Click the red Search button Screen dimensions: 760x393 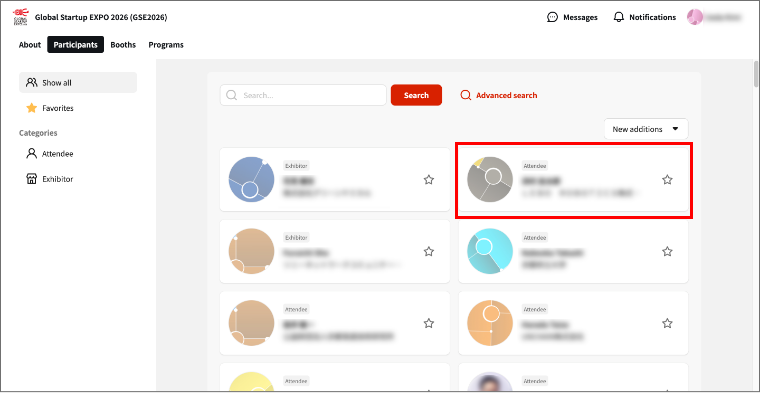pos(416,95)
